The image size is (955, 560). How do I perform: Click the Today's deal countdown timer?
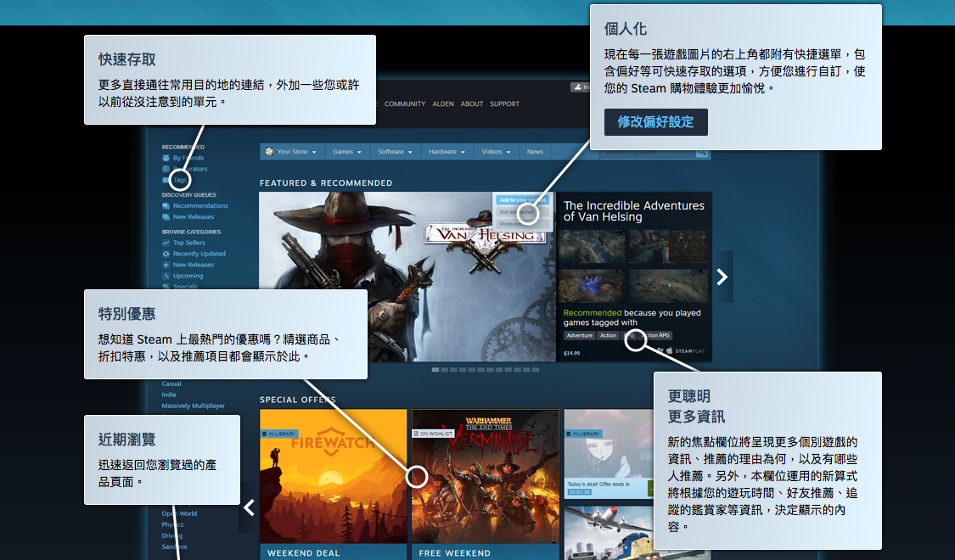[579, 492]
